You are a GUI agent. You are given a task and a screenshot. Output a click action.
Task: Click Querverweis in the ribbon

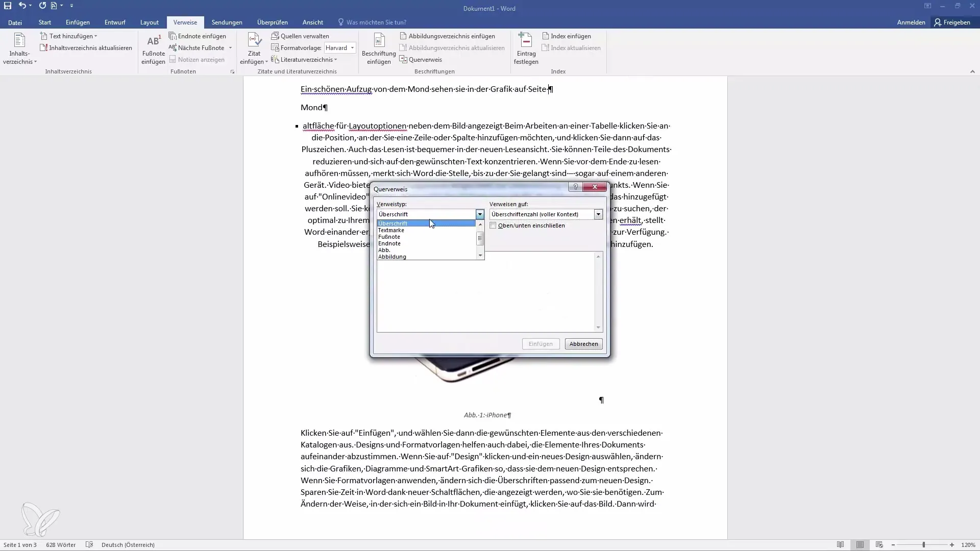tap(421, 60)
